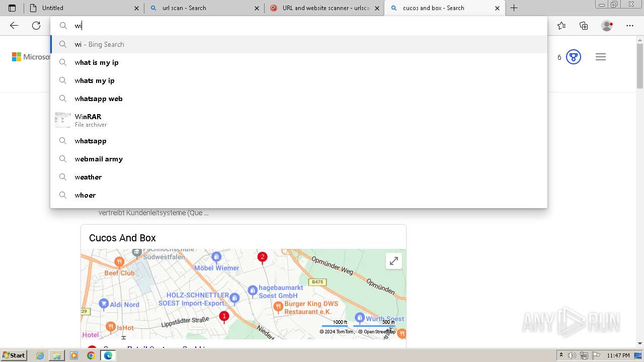Viewport: 644px width, 362px height.
Task: Select the WinRAR File archiver suggestion
Action: tap(299, 120)
